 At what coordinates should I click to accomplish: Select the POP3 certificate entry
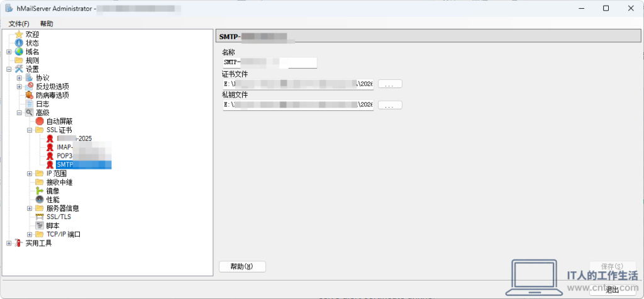(84, 156)
